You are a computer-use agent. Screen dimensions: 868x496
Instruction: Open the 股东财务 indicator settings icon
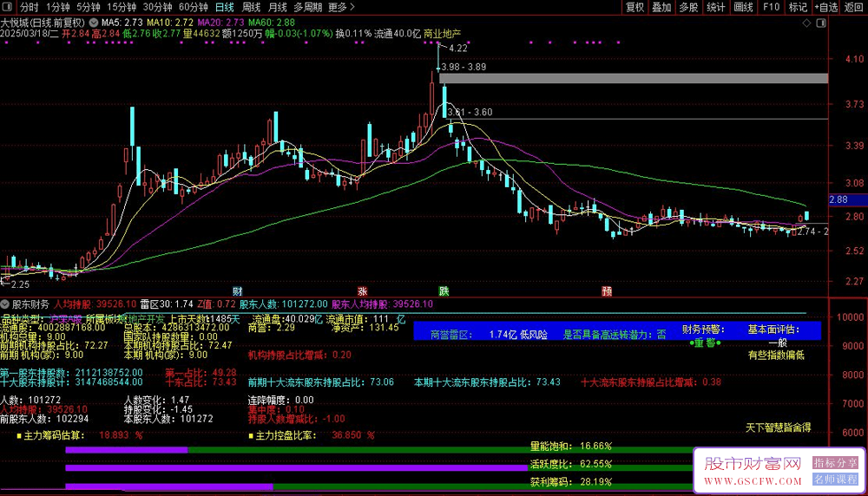[x=5, y=304]
